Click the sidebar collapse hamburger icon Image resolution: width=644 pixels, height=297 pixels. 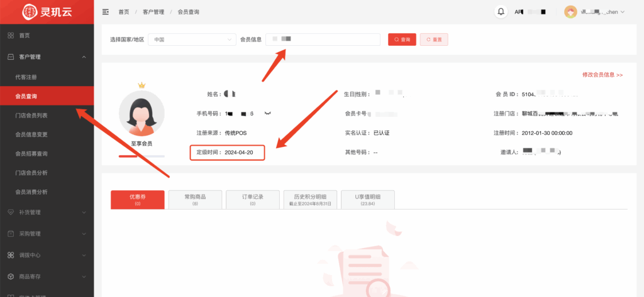tap(106, 12)
